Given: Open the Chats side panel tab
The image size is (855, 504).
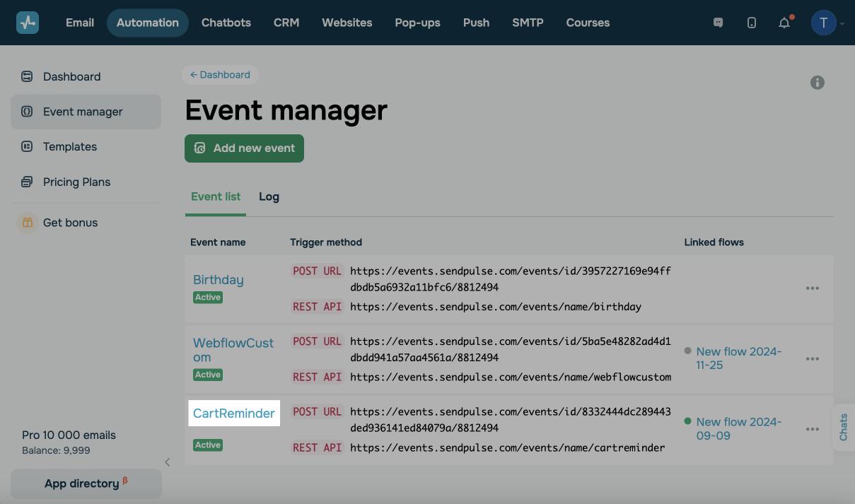Looking at the screenshot, I should click(844, 427).
